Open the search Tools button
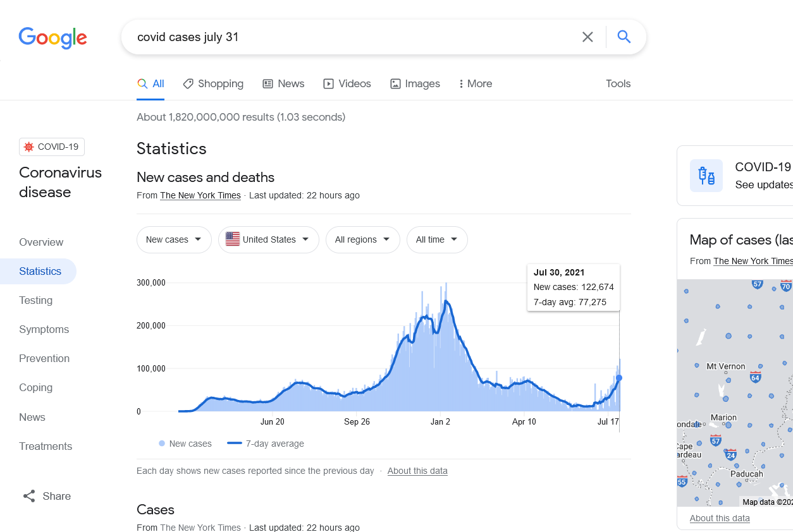 click(618, 83)
